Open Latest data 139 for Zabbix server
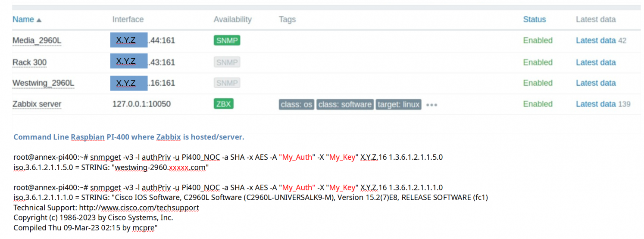Image resolution: width=644 pixels, height=239 pixels. (603, 104)
